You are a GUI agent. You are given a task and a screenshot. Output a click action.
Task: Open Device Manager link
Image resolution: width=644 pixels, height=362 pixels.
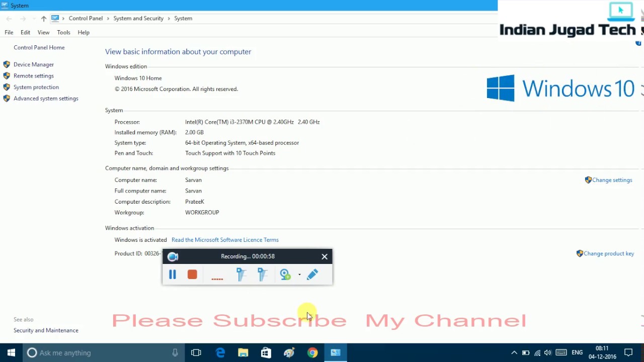(x=34, y=64)
